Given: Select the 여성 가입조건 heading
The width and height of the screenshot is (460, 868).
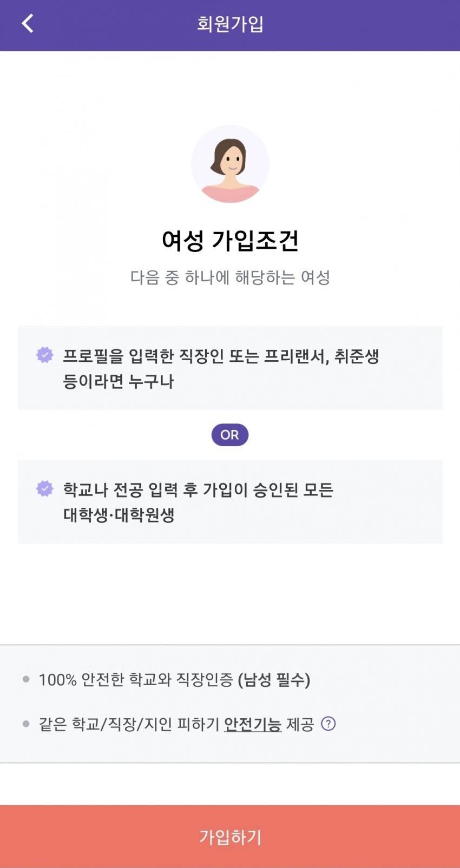Looking at the screenshot, I should click(x=230, y=241).
